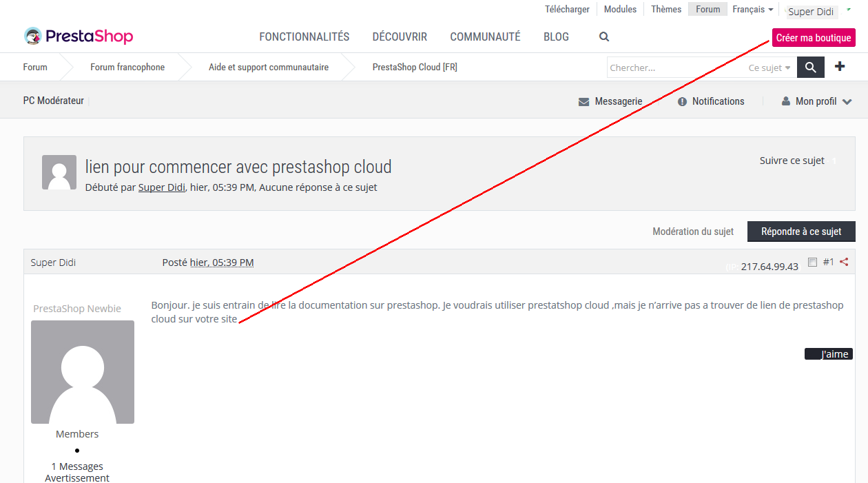The height and width of the screenshot is (483, 868).
Task: Click topic starter avatar in header
Action: [x=59, y=172]
